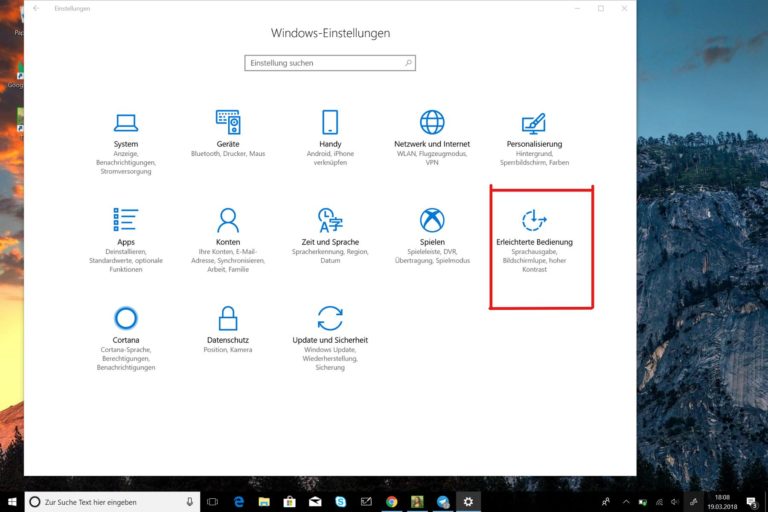Click the Windows-Einstellungen heading
The image size is (768, 512).
coord(330,33)
